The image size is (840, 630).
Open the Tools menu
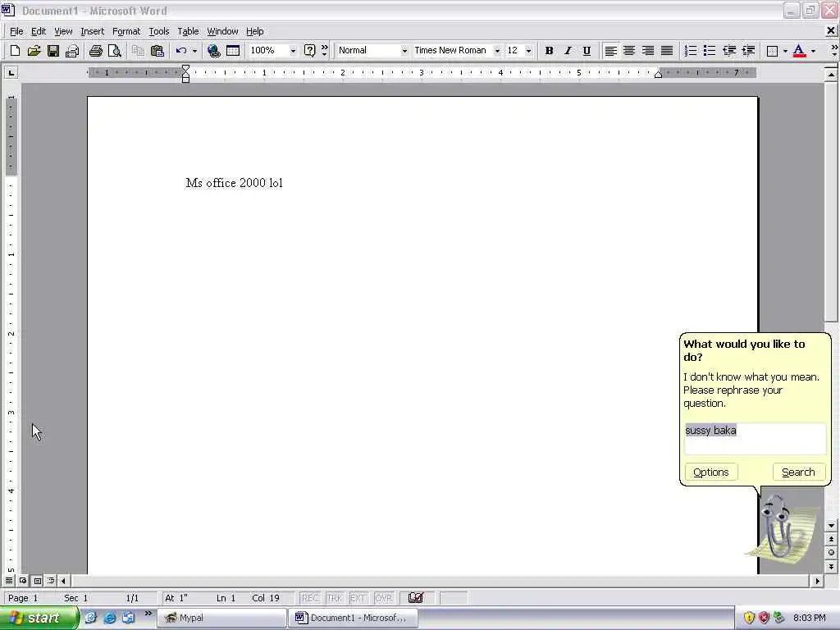pos(158,31)
